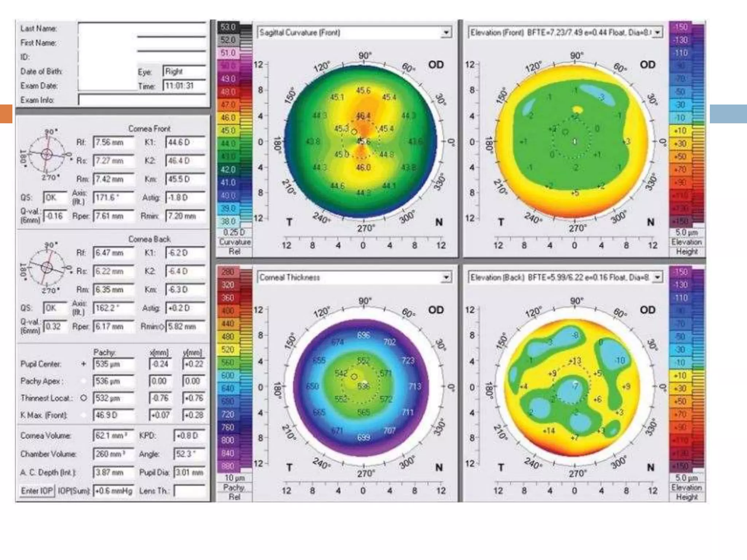Expand the Elevation (Front) map selector
747x560 pixels.
point(657,33)
